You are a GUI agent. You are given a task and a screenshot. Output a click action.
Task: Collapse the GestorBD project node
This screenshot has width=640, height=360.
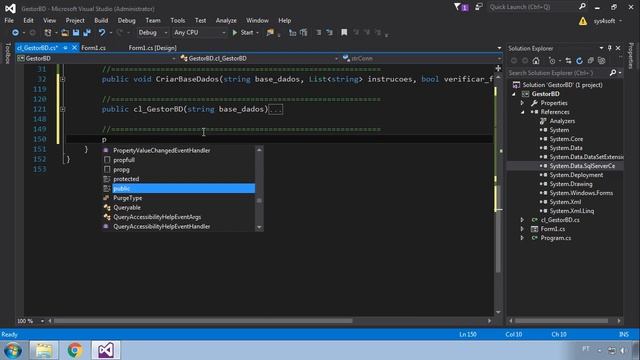point(514,94)
